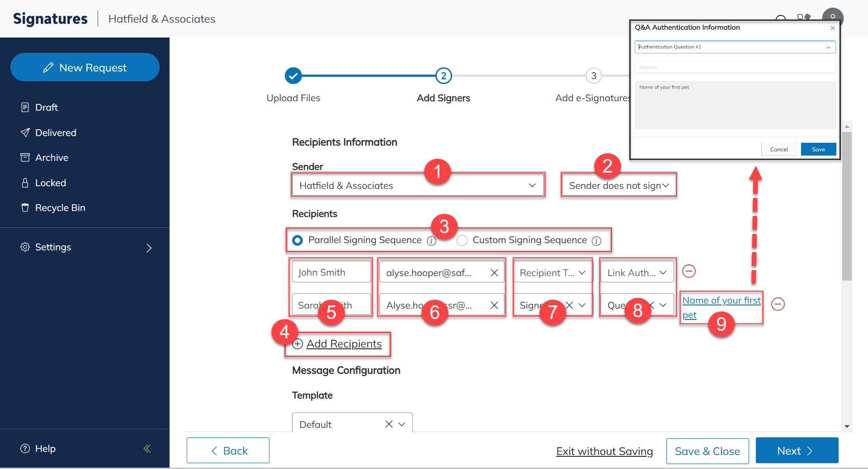Click the Back button
Image resolution: width=868 pixels, height=469 pixels.
click(x=228, y=450)
